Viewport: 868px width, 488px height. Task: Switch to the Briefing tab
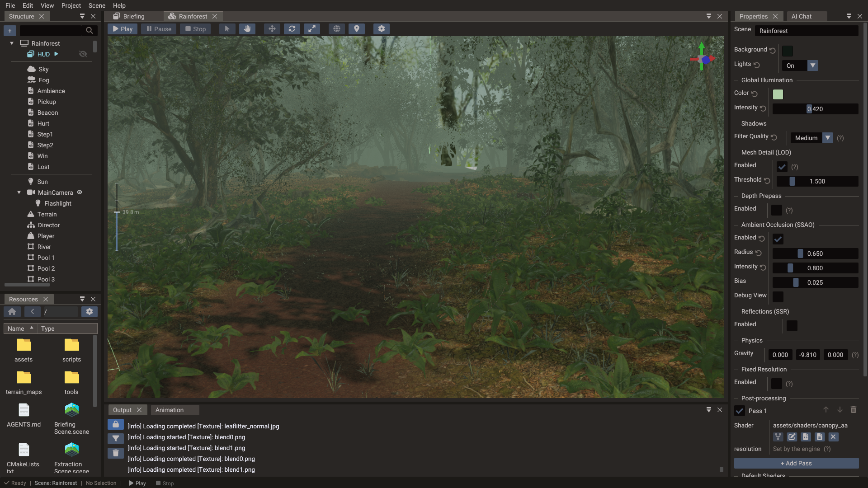click(134, 16)
